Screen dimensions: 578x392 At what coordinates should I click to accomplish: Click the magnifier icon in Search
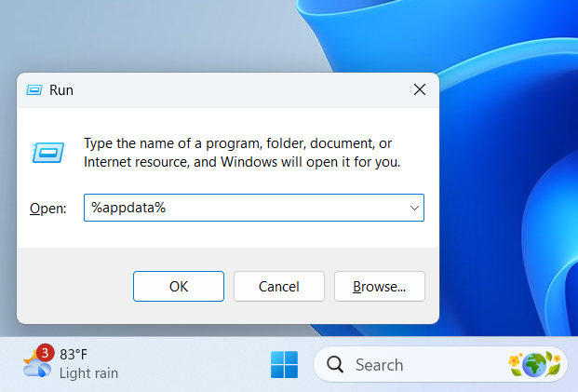pyautogui.click(x=335, y=364)
